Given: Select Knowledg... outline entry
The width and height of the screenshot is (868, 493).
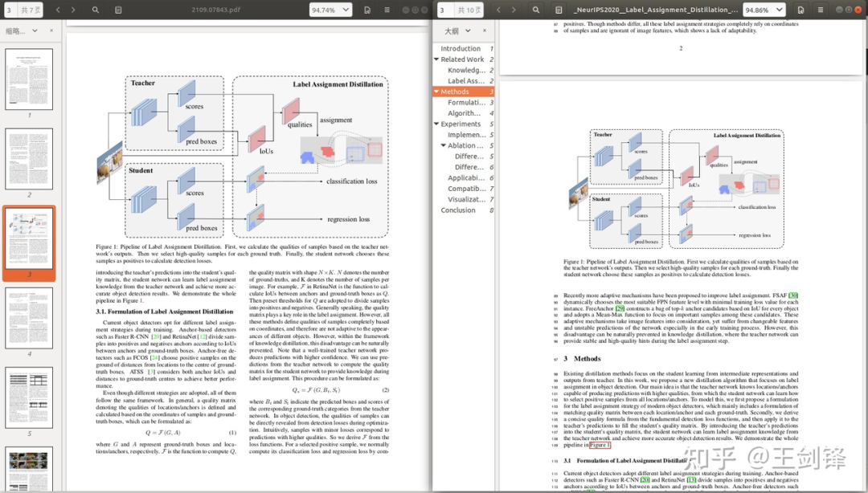Looking at the screenshot, I should pyautogui.click(x=467, y=71).
